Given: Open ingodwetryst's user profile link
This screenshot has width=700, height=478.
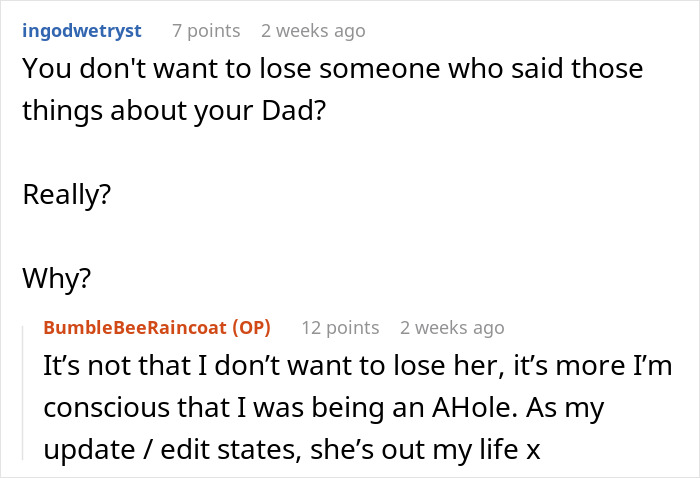Looking at the screenshot, I should point(81,31).
